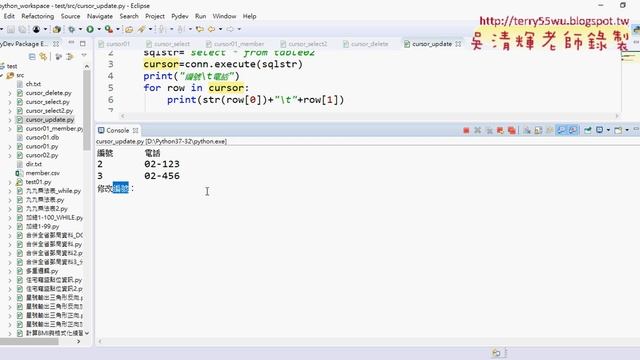
Task: Click the red Terminate button in Console
Action: 466,130
